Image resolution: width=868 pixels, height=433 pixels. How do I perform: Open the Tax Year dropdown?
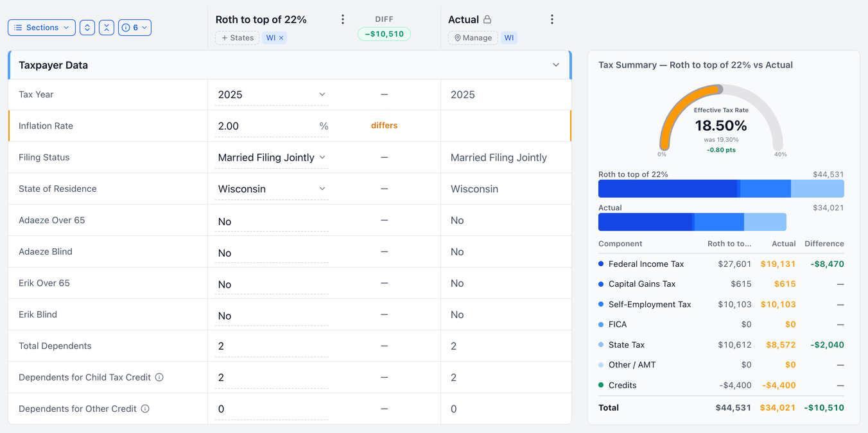click(x=272, y=95)
